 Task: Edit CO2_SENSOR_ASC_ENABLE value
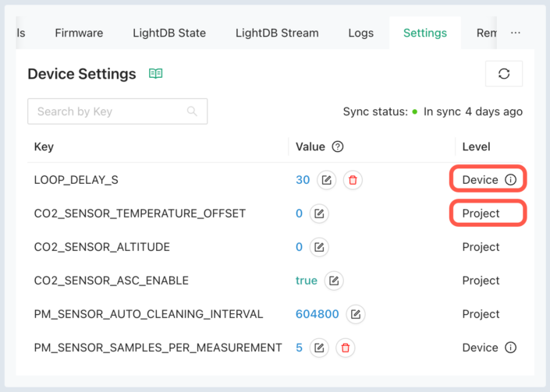334,281
